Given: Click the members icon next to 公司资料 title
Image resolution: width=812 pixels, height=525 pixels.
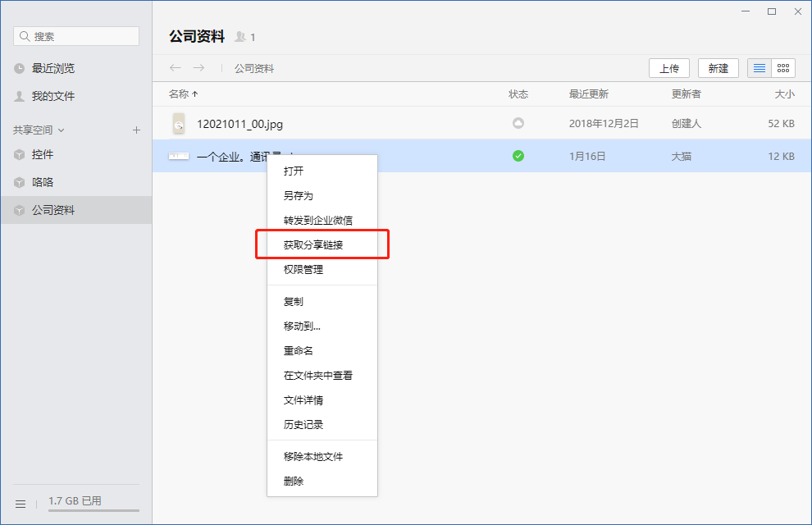Looking at the screenshot, I should [x=240, y=37].
